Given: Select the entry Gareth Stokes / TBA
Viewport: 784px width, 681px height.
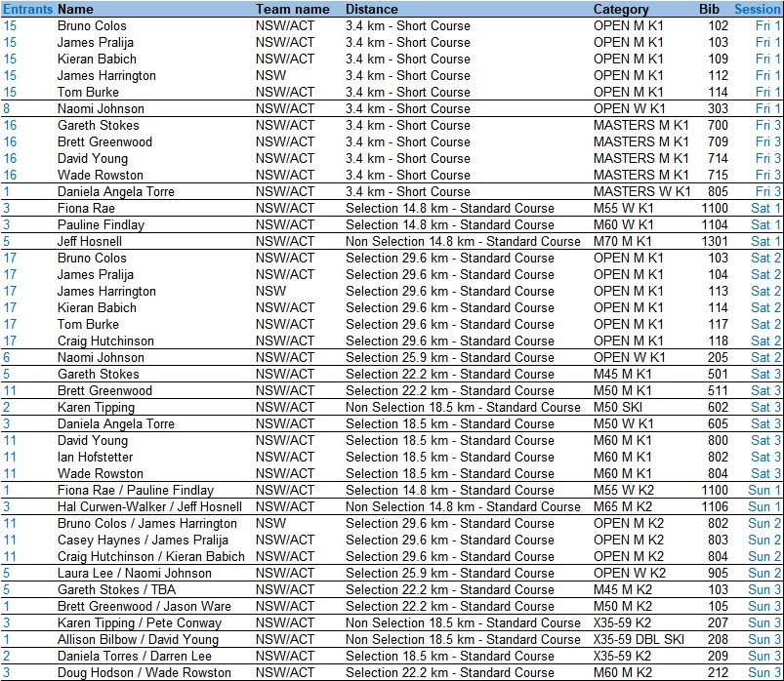Looking at the screenshot, I should 116,590.
